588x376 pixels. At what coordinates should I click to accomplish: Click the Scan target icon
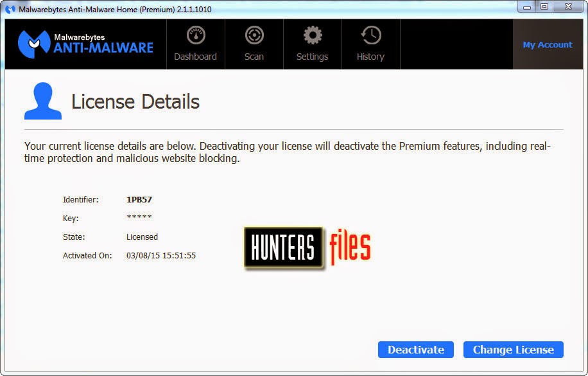[254, 35]
